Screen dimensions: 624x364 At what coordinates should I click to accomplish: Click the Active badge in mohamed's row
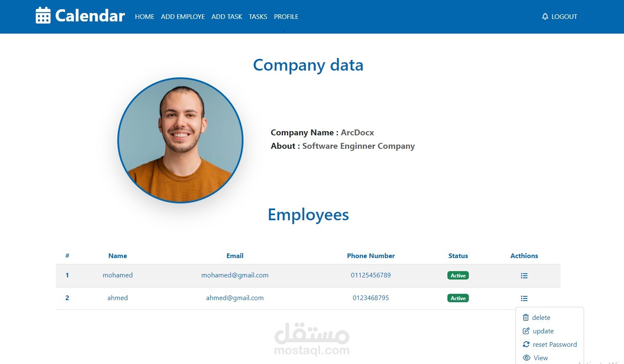[458, 276]
